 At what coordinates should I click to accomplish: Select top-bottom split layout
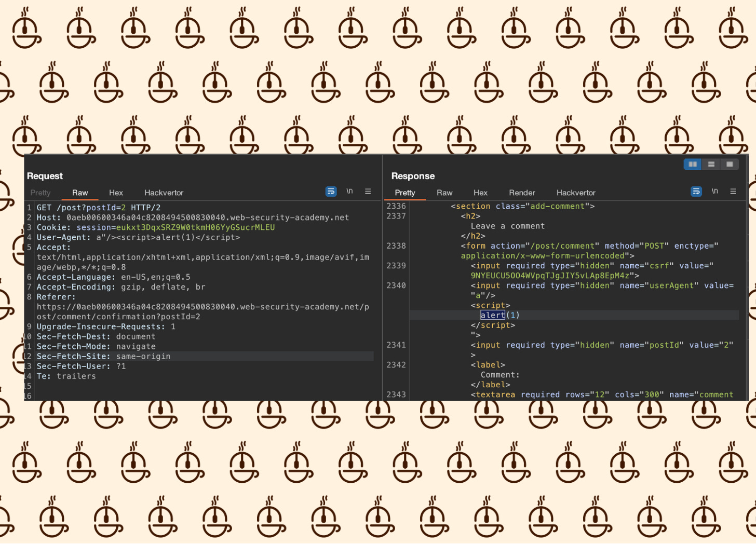pos(711,165)
